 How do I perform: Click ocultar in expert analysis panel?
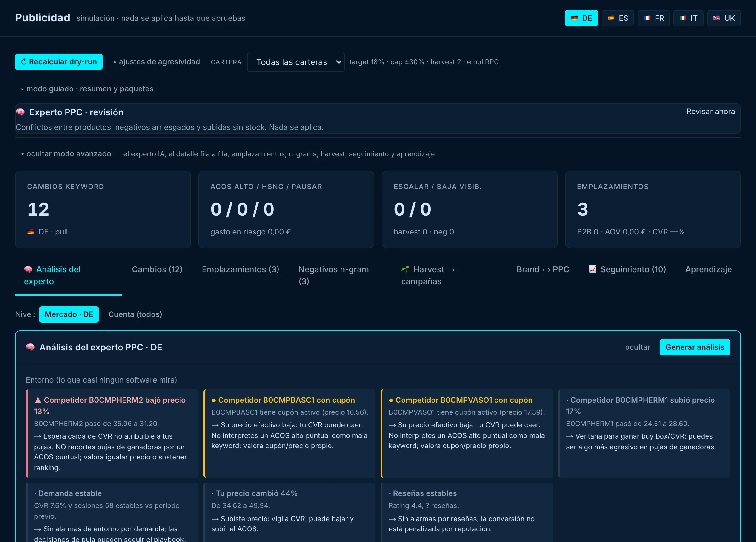pos(637,347)
